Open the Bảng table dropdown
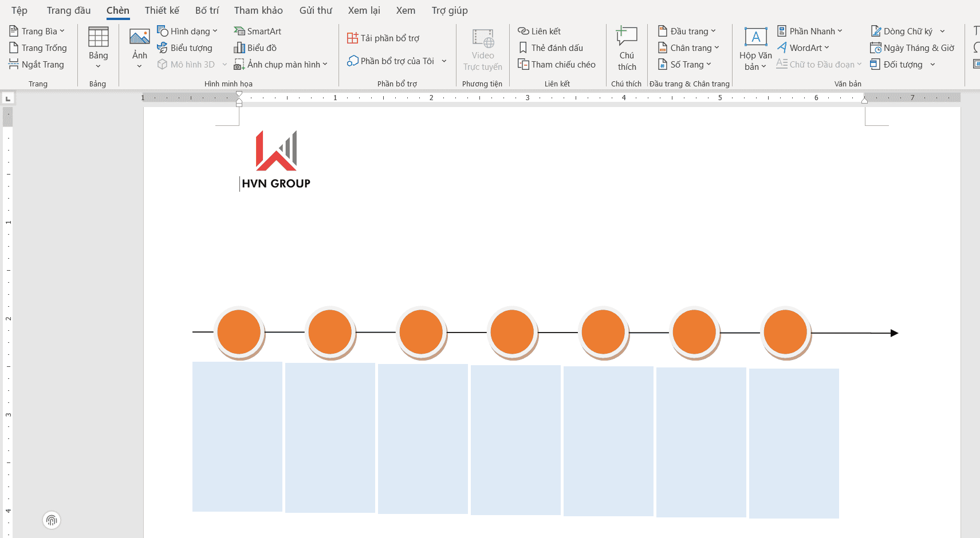The width and height of the screenshot is (980, 538). click(98, 49)
